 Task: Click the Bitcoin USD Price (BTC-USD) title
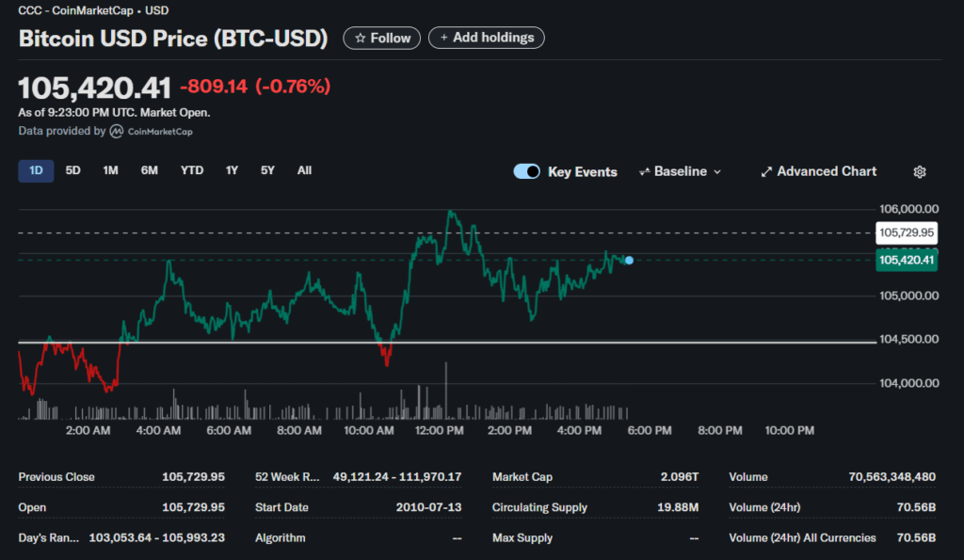pos(173,38)
